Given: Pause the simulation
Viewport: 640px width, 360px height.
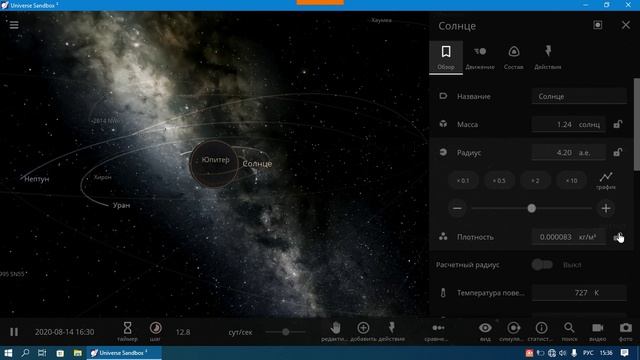Looking at the screenshot, I should click(x=14, y=332).
